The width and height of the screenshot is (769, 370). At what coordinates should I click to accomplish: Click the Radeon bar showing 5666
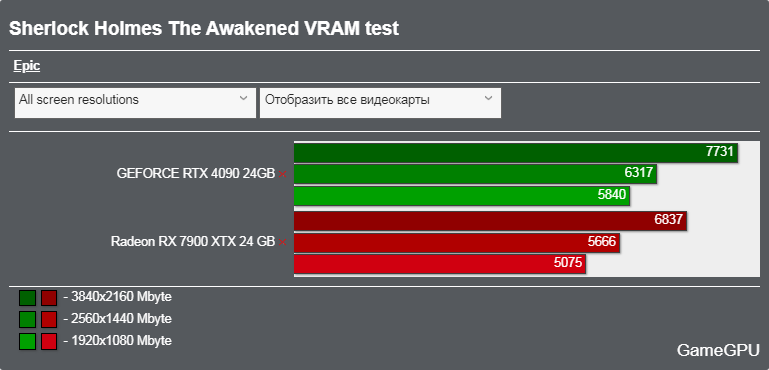tap(457, 242)
